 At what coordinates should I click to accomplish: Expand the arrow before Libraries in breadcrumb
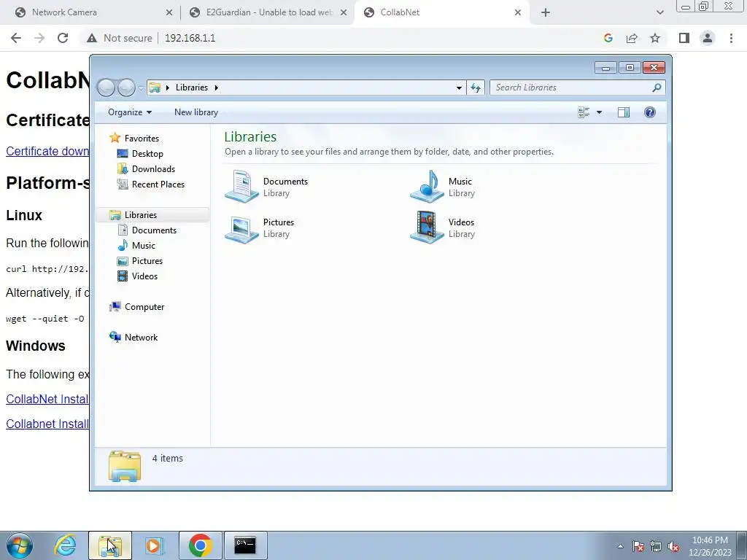167,87
